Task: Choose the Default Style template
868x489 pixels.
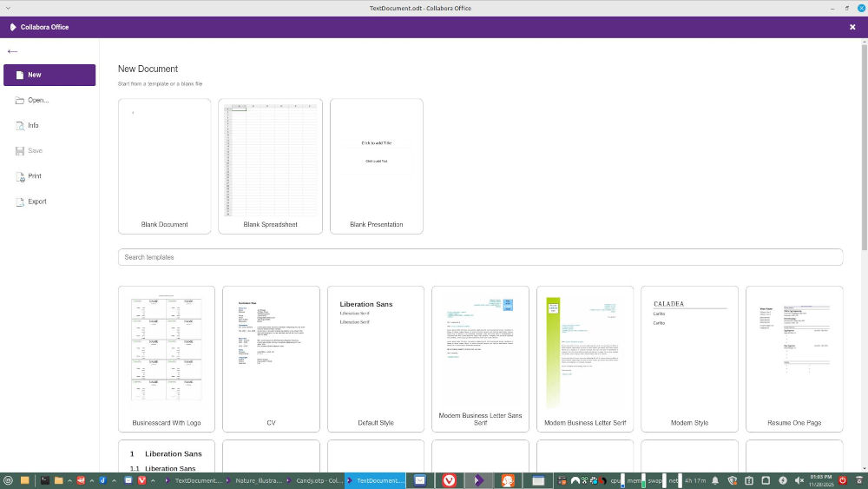Action: (x=375, y=358)
